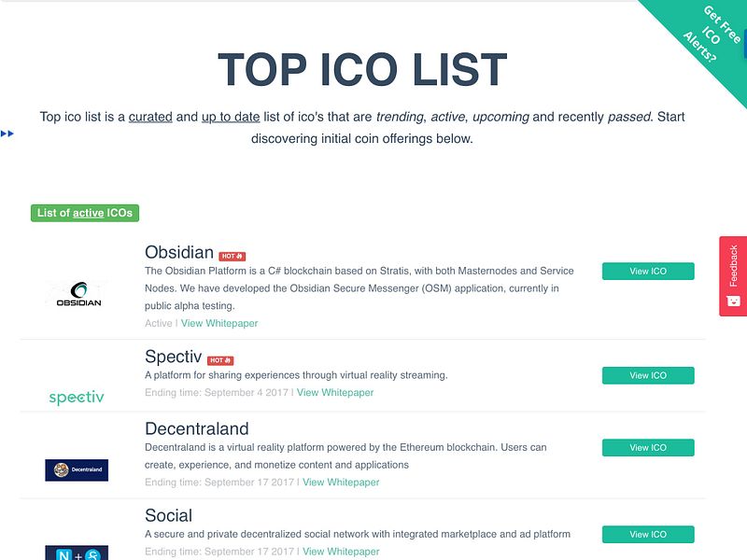
Task: Click the green Spectiv logo
Action: click(x=75, y=397)
